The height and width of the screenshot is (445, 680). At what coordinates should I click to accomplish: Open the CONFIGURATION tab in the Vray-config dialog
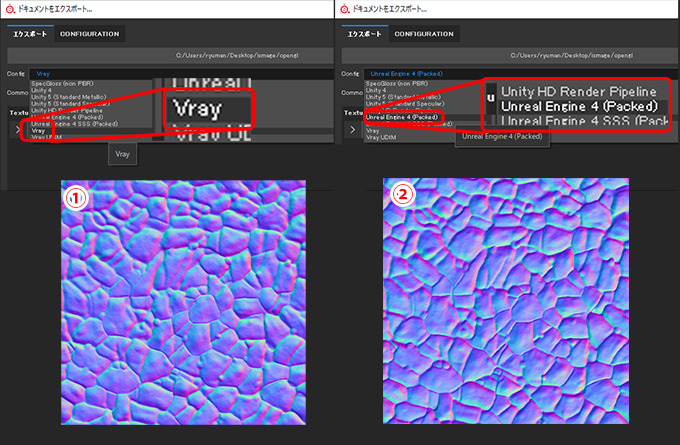click(x=89, y=34)
